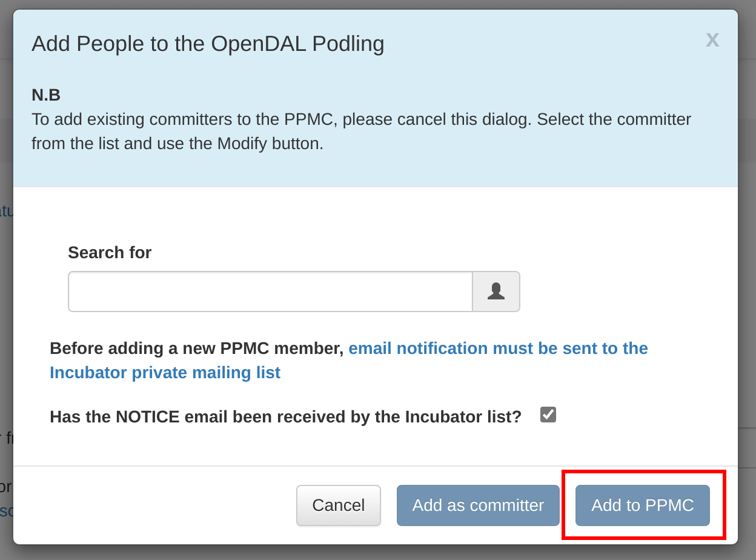Viewport: 756px width, 560px height.
Task: Click the note about existing committers
Action: [x=361, y=131]
